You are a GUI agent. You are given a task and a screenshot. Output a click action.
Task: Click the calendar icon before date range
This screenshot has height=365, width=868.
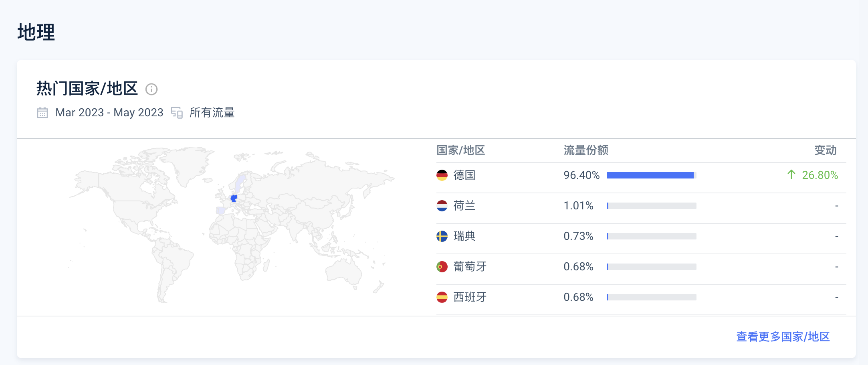pyautogui.click(x=42, y=113)
